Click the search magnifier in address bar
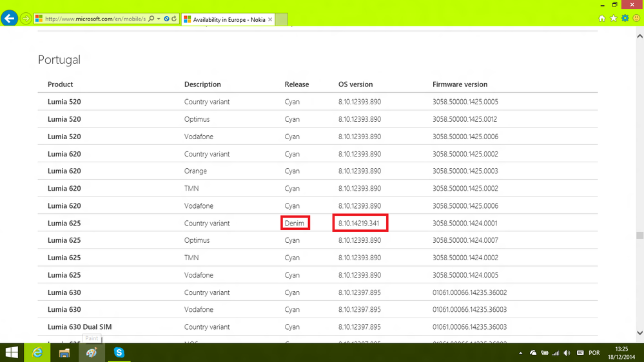This screenshot has height=362, width=644. pos(151,19)
